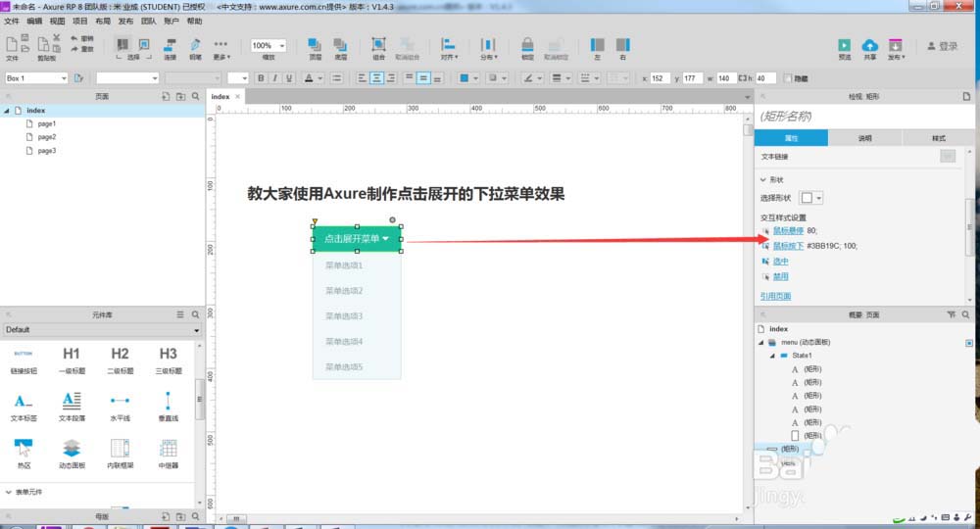Toggle menu dynamic panel visibility in outline
Screen dimensions: 980x529
click(x=969, y=343)
